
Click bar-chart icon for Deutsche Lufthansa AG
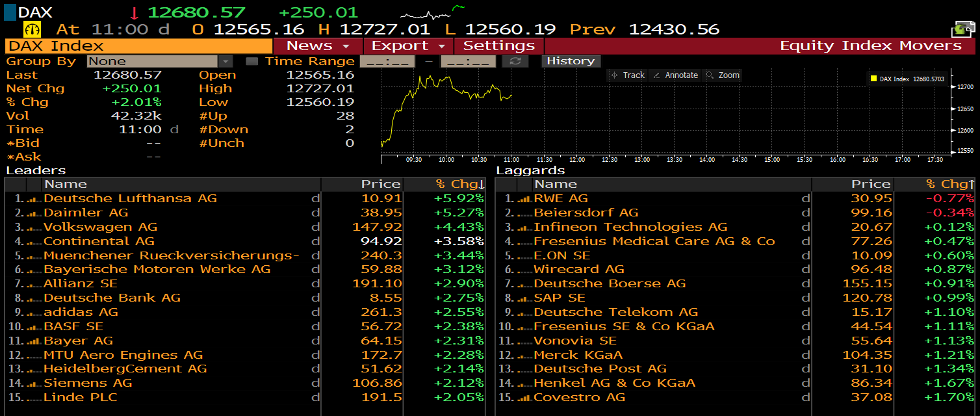tap(34, 199)
